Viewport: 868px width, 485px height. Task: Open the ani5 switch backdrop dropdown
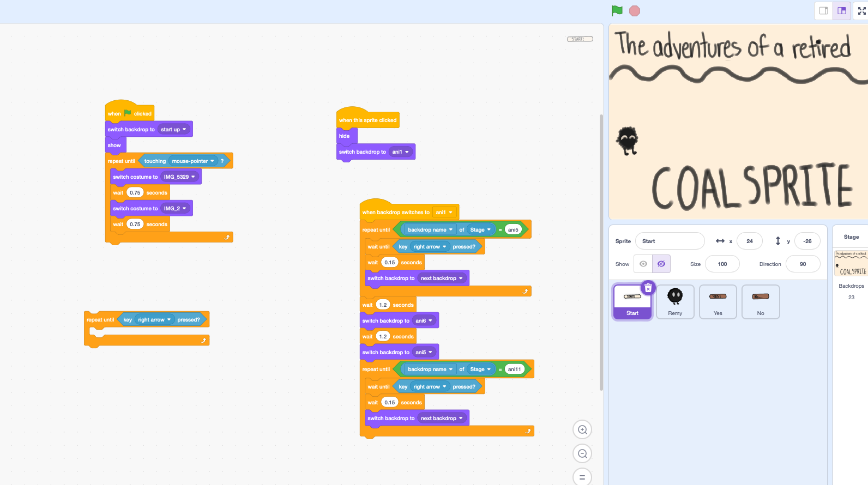pyautogui.click(x=424, y=352)
